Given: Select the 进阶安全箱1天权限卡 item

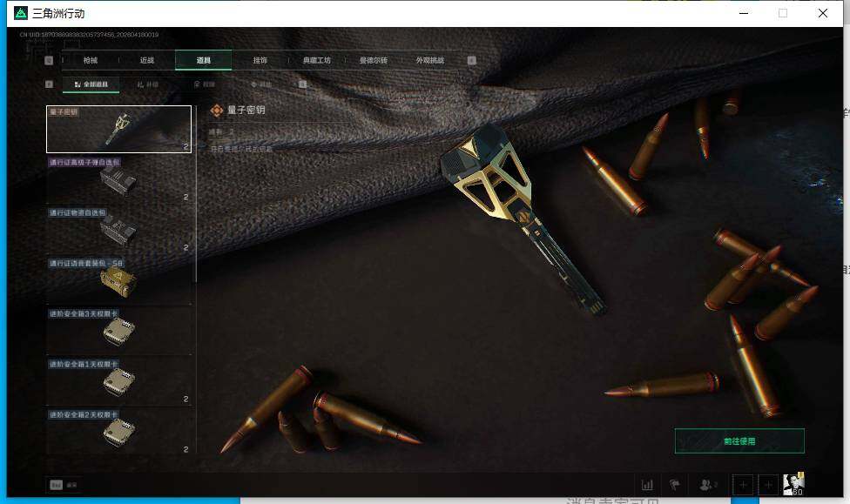Looking at the screenshot, I should (118, 381).
